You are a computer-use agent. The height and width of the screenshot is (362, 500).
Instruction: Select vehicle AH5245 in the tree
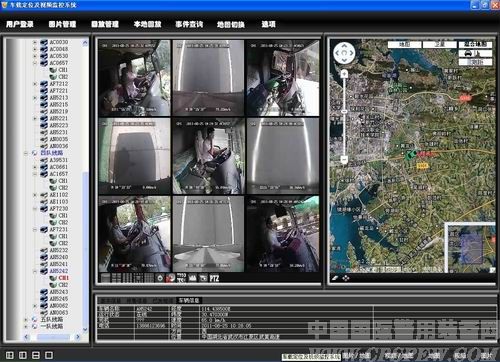point(59,299)
